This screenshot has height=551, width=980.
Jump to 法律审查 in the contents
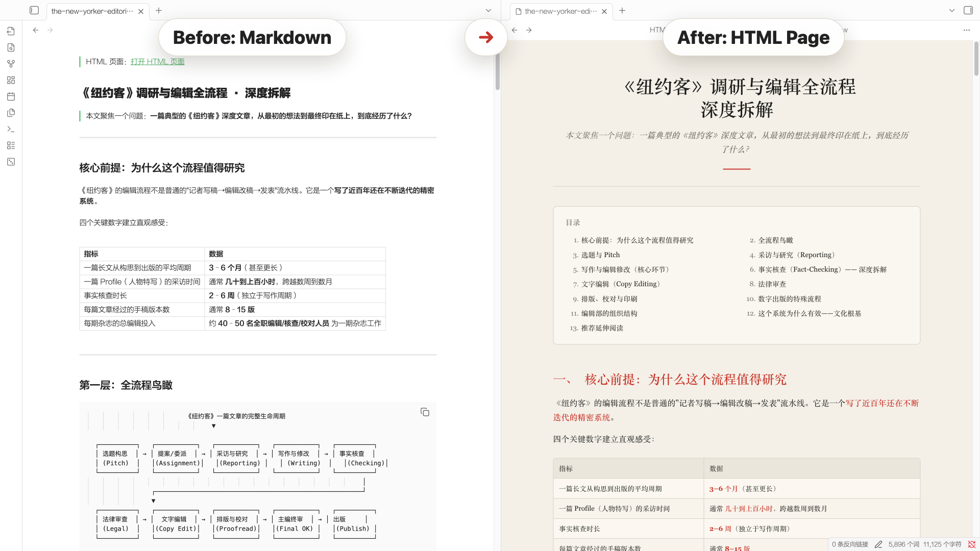772,284
